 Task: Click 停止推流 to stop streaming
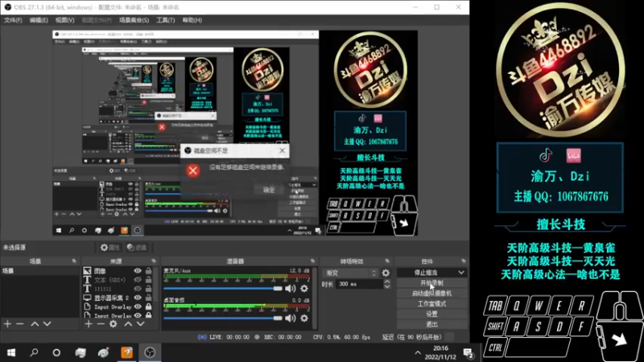click(426, 273)
